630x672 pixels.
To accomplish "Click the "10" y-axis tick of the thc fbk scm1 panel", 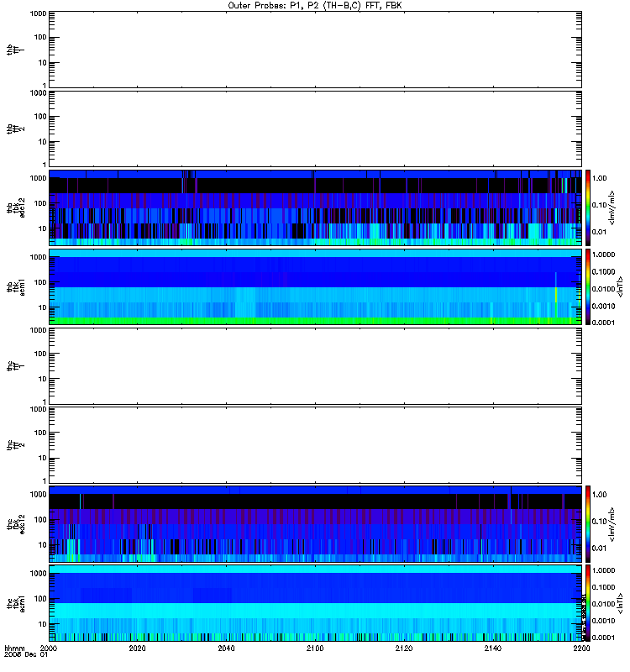I will click(x=43, y=624).
